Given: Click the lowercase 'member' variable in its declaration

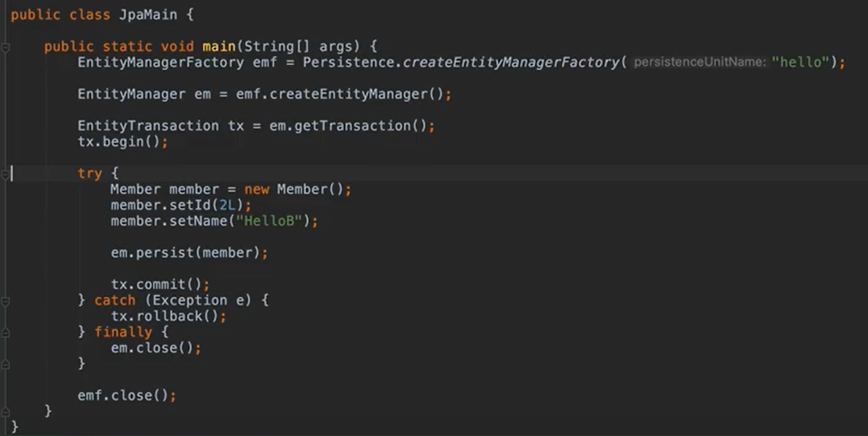Looking at the screenshot, I should [x=194, y=189].
